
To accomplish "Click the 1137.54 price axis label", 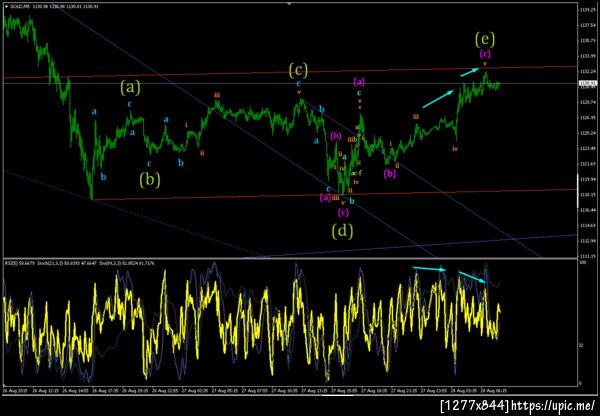I will pos(587,25).
